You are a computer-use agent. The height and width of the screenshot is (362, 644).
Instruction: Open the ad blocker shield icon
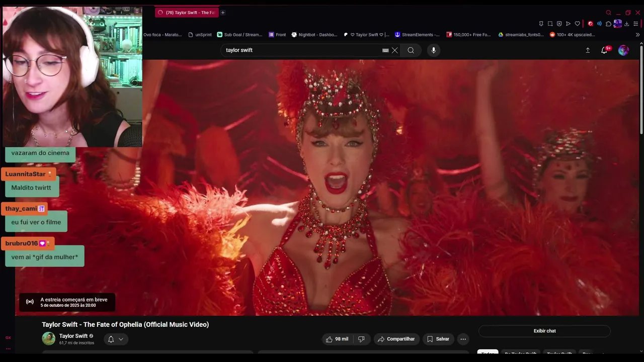click(559, 24)
